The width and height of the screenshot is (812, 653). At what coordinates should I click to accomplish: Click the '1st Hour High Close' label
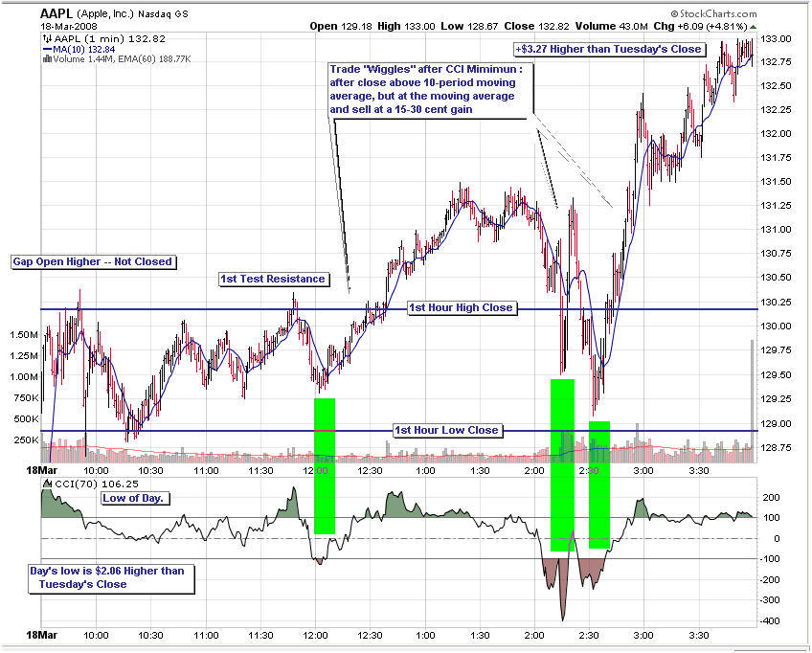point(461,308)
